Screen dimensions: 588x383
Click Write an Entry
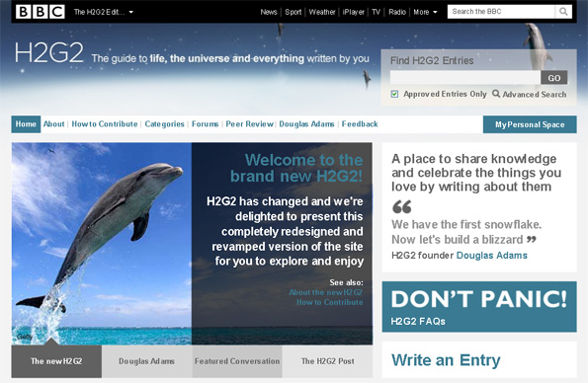point(446,360)
